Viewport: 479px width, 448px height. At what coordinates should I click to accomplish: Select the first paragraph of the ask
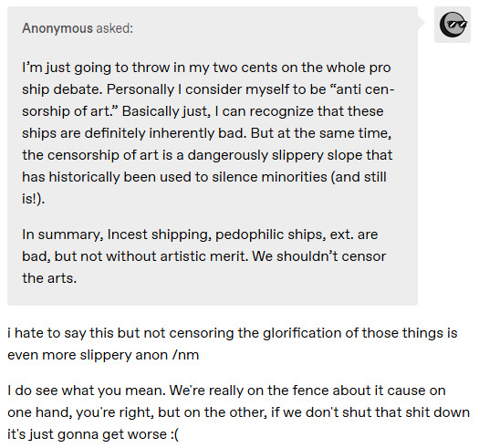pos(208,133)
